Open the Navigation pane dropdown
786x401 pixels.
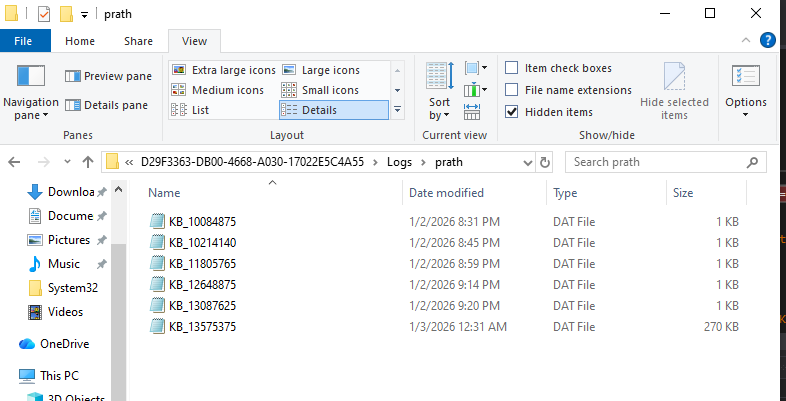(31, 93)
